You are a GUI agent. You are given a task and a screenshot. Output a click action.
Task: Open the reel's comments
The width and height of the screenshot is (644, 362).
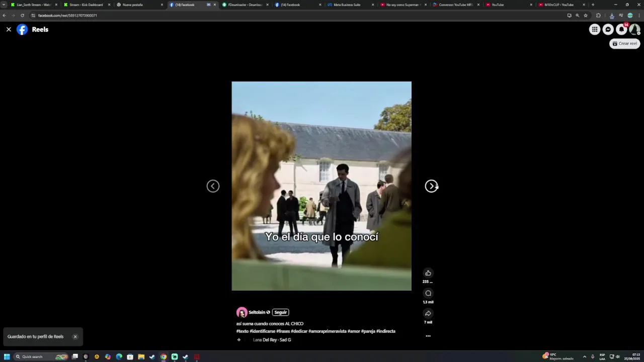428,293
